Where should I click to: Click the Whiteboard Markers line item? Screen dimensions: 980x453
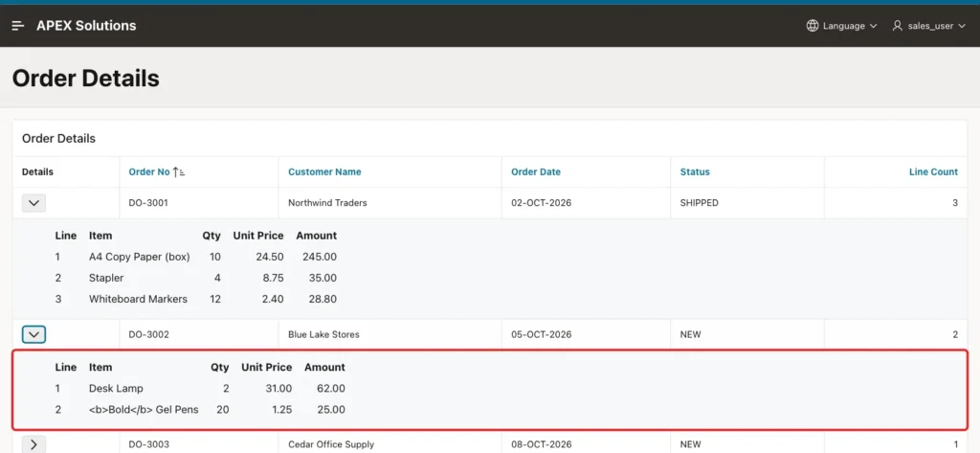coord(138,299)
